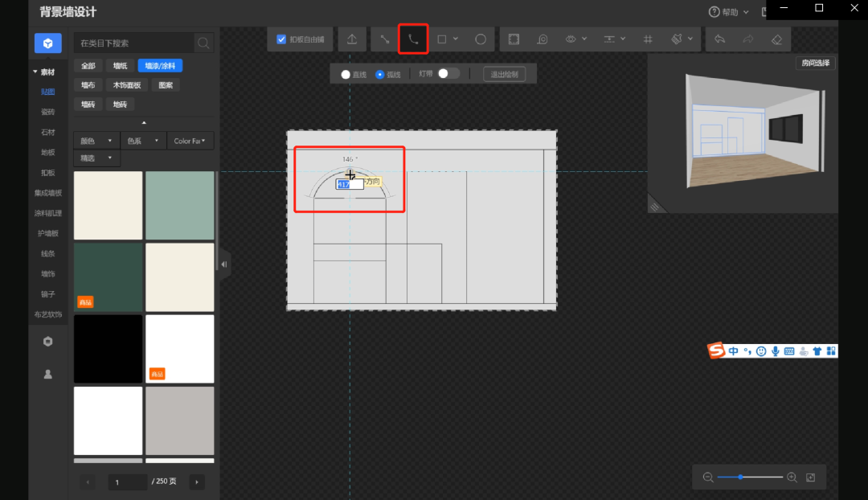Click the zoom slider handle
The image size is (868, 500).
[740, 477]
